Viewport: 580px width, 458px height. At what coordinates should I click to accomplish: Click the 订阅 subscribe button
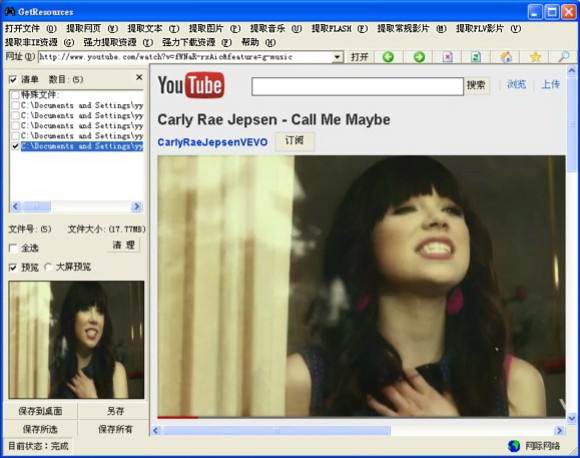click(295, 141)
